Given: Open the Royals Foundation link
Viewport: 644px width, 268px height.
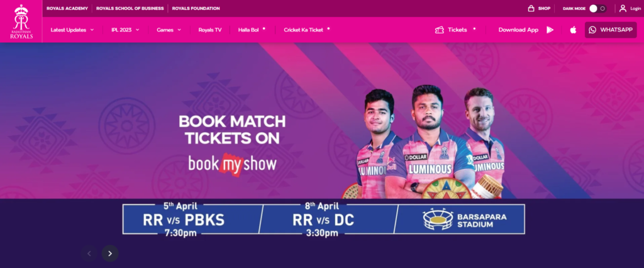Looking at the screenshot, I should (196, 8).
